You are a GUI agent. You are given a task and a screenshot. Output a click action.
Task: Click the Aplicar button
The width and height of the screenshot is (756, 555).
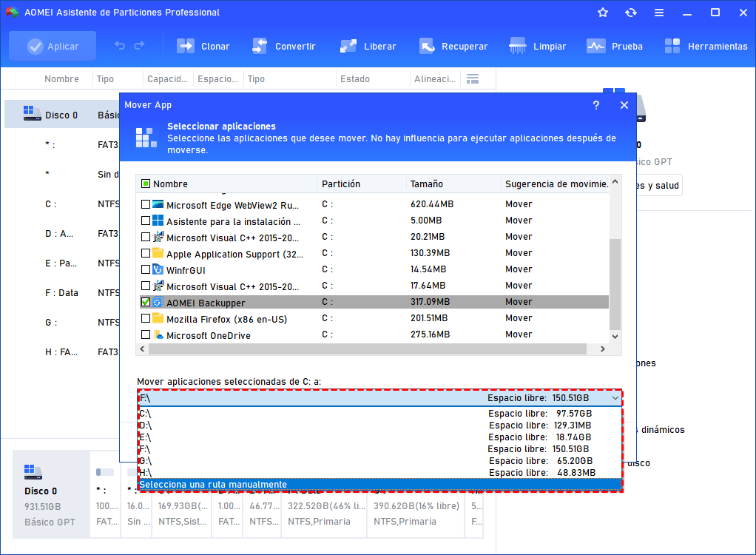point(53,47)
